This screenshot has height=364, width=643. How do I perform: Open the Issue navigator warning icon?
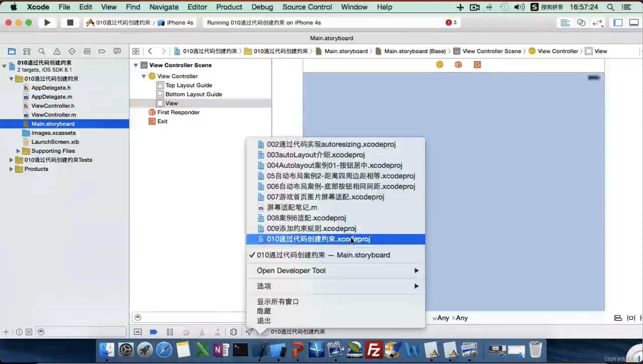(x=57, y=51)
